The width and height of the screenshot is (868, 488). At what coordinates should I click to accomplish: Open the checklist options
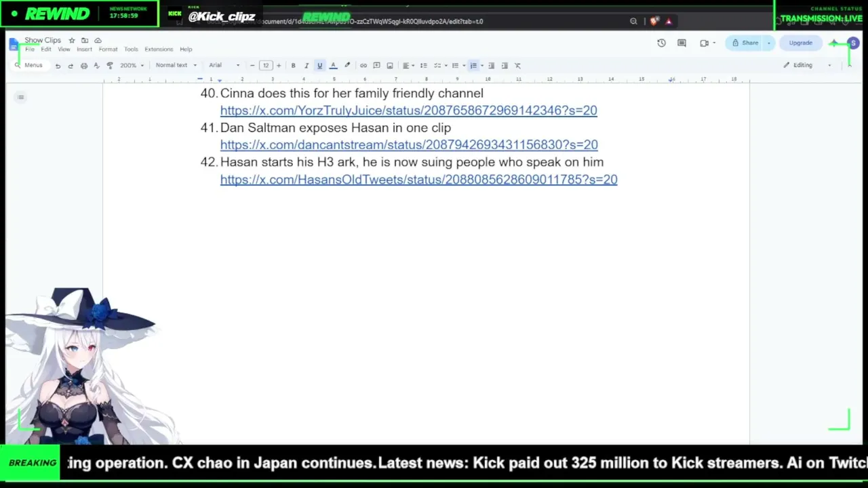(439, 66)
